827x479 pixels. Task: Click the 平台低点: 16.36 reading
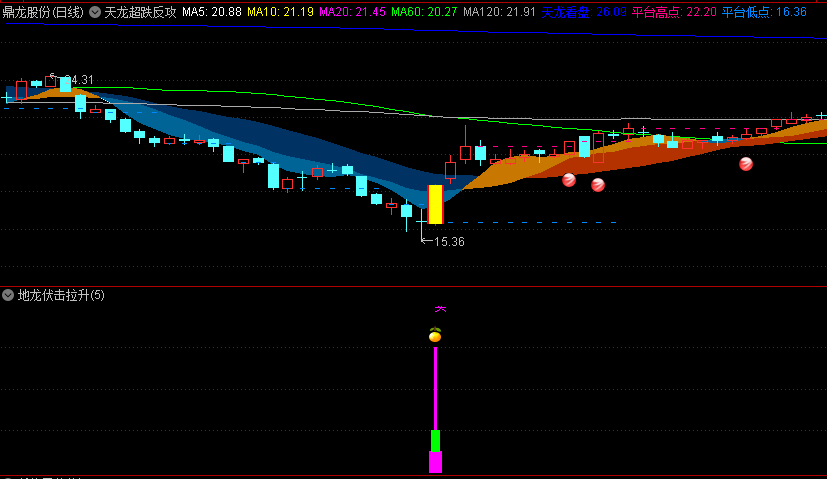[764, 12]
